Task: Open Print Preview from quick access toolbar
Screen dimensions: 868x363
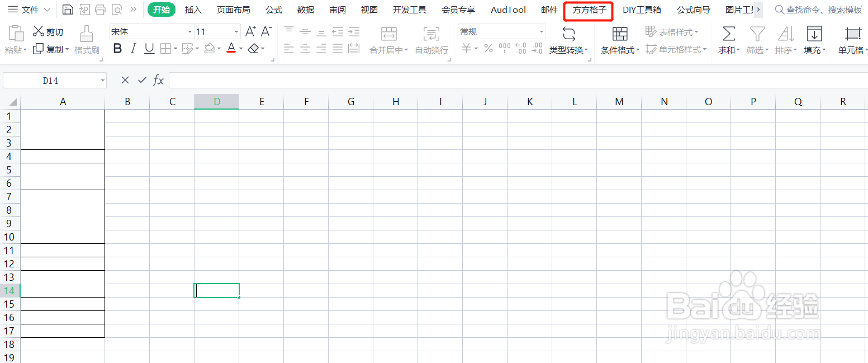Action: 117,10
